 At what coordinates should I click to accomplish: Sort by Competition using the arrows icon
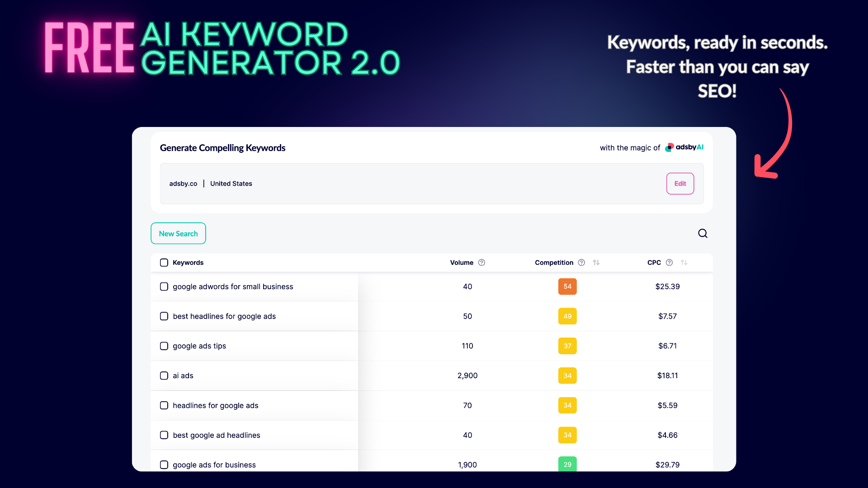pyautogui.click(x=596, y=263)
